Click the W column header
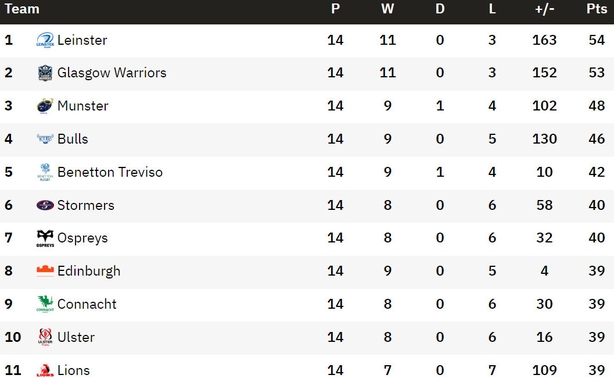Screen dimensions: 614x382 click(x=388, y=9)
